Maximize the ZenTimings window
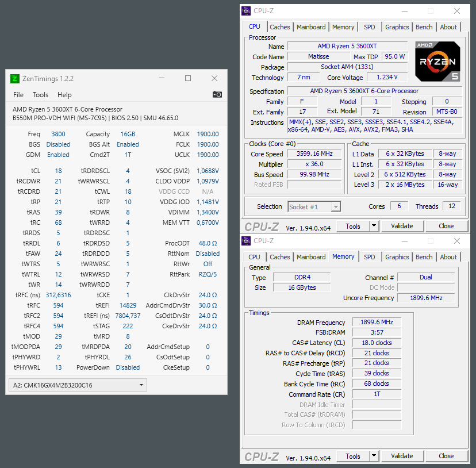This screenshot has width=476, height=468. 188,78
